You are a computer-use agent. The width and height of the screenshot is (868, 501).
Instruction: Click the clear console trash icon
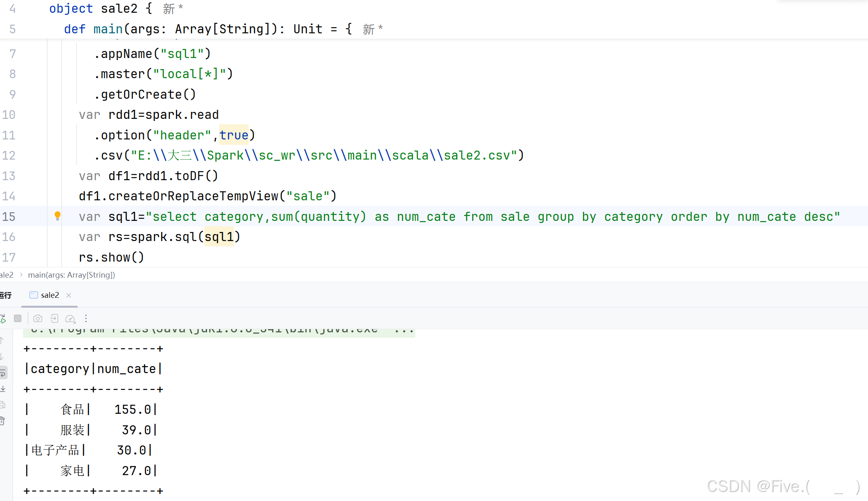tap(2, 421)
